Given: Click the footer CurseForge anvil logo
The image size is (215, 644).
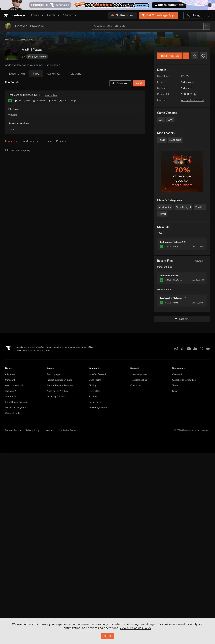Looking at the screenshot, I should [x=9, y=348].
